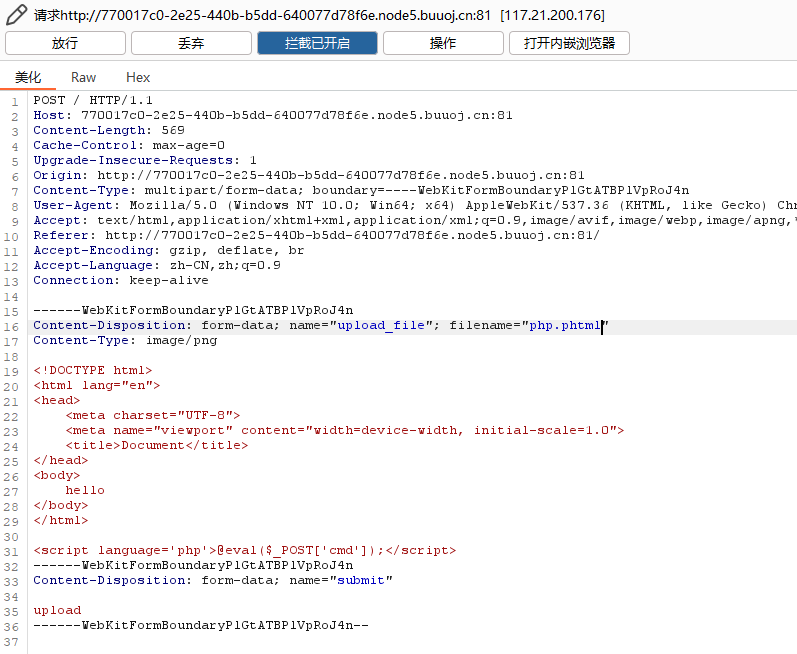Click the filename value php.phtml

coord(565,325)
